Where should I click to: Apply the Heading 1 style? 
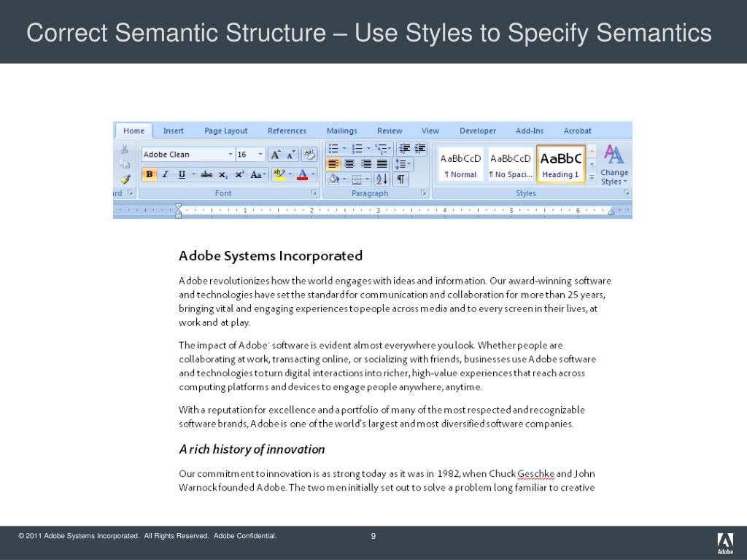point(561,165)
